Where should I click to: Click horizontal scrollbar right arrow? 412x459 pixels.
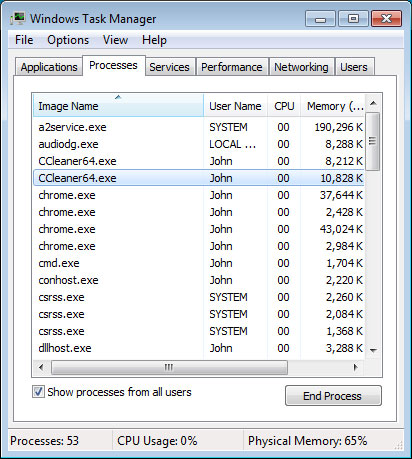click(x=356, y=367)
